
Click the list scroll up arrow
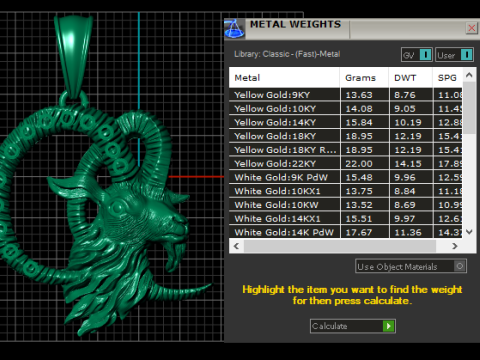(469, 75)
